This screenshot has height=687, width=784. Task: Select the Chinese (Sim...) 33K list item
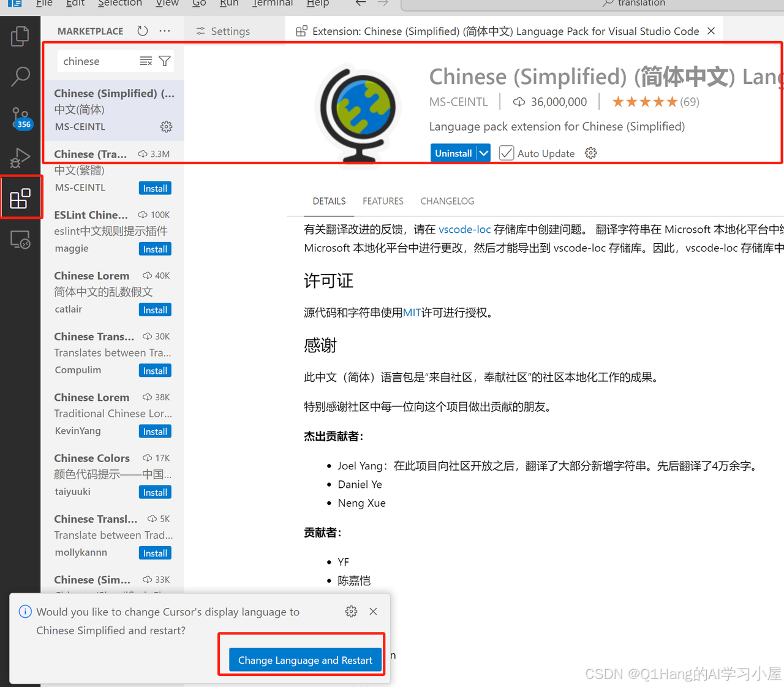tap(113, 580)
